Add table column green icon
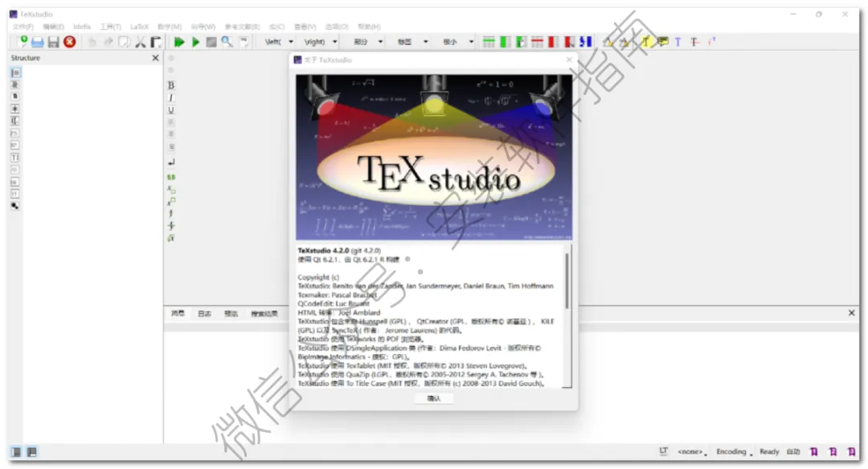868x469 pixels. (x=505, y=42)
